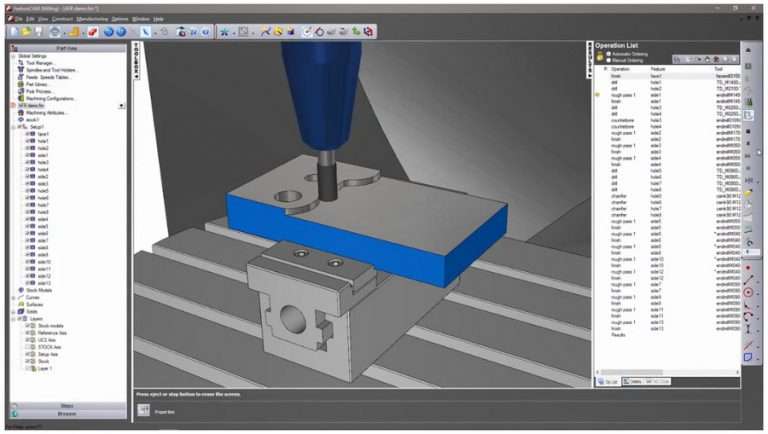Click the Operation List horizontal scrollbar
The height and width of the screenshot is (434, 768).
(667, 372)
